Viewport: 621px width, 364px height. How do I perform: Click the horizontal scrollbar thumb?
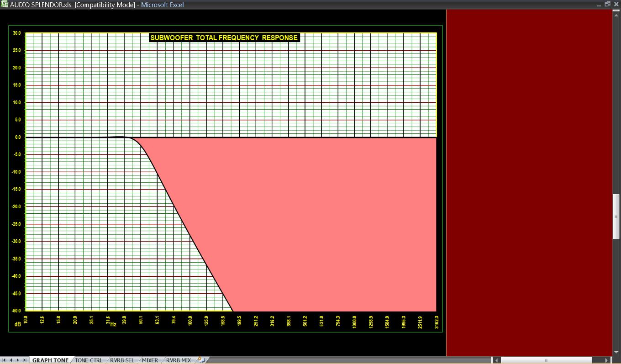pyautogui.click(x=546, y=360)
